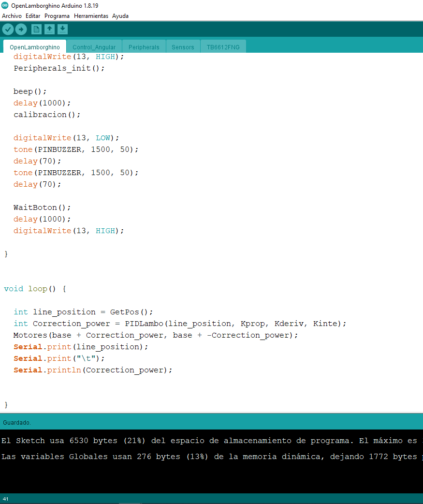The height and width of the screenshot is (504, 423).
Task: Click the 'digitalWrite(13, LOW);' line
Action: [66, 138]
